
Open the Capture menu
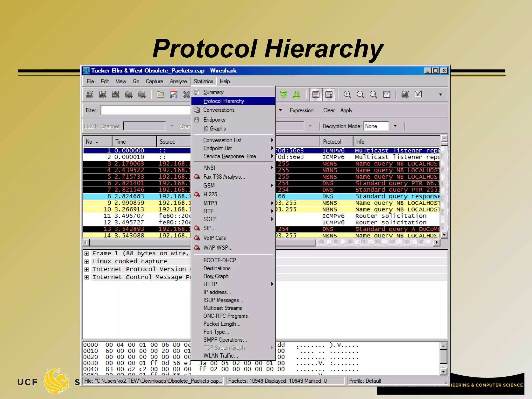point(154,82)
